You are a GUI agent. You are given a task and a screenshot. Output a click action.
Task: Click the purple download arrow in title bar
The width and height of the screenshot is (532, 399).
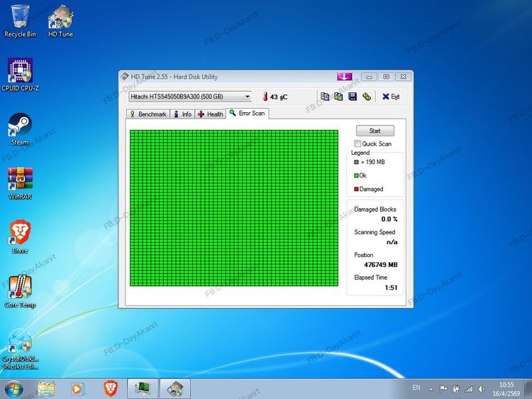click(x=344, y=77)
